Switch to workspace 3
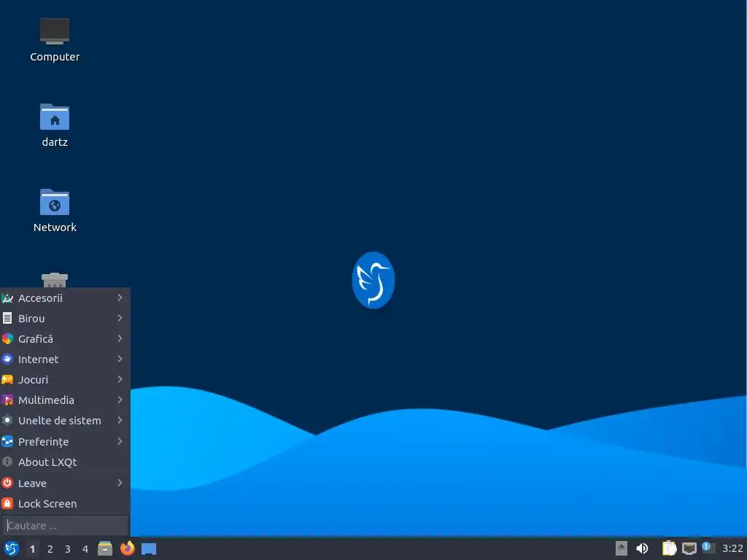This screenshot has height=560, width=747. pyautogui.click(x=68, y=549)
